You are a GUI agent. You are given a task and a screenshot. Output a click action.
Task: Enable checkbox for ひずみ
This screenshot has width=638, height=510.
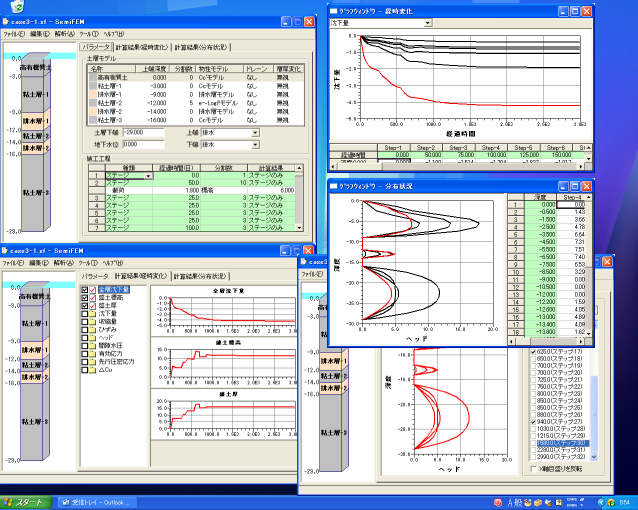coord(85,330)
